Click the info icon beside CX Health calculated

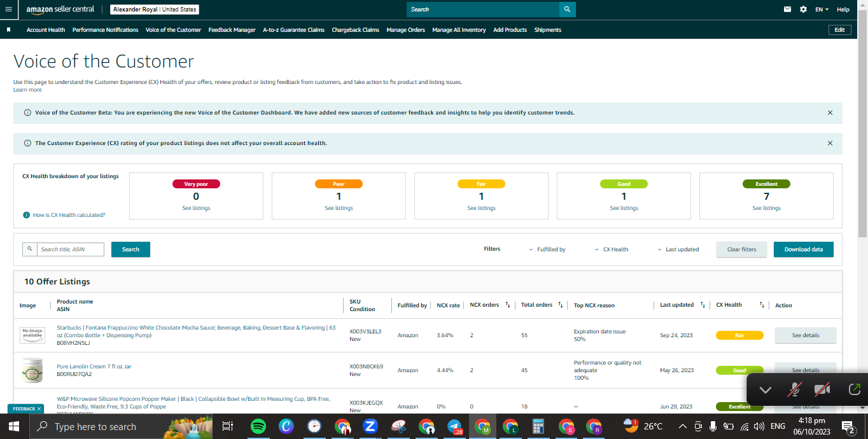27,215
